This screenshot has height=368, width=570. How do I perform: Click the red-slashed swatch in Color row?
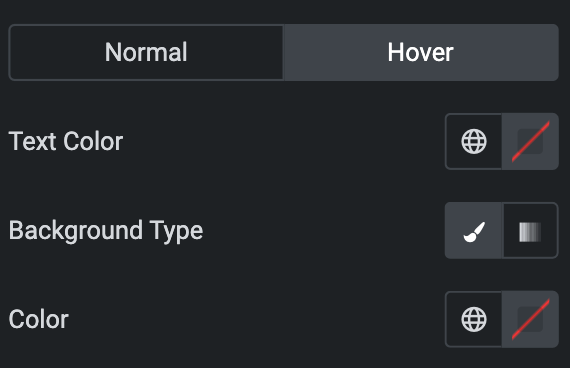click(530, 319)
